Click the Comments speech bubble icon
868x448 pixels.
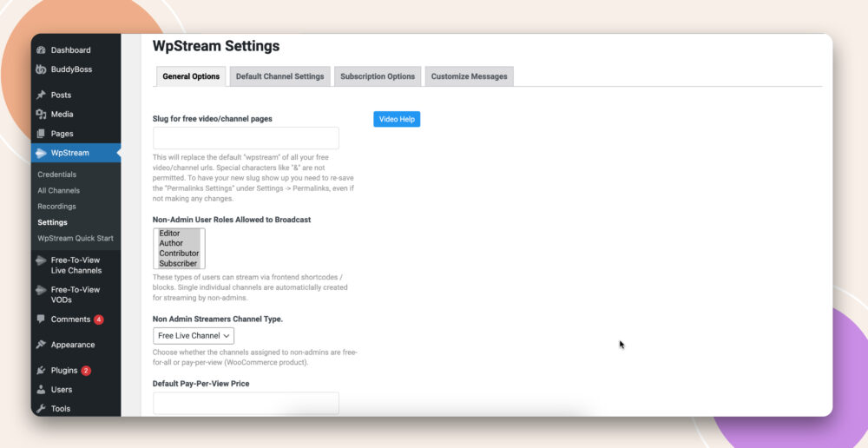click(x=41, y=320)
